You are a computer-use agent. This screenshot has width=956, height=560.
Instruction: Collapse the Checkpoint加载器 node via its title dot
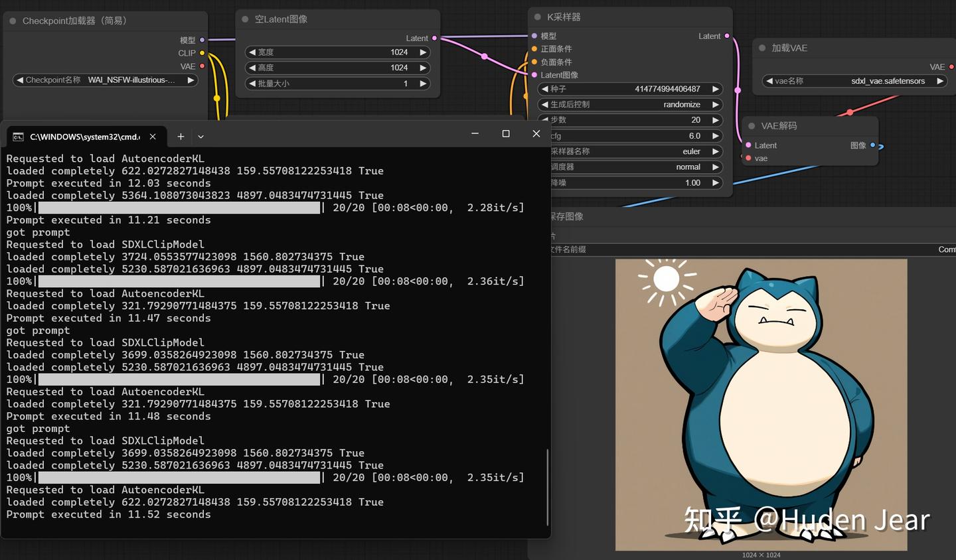point(13,21)
